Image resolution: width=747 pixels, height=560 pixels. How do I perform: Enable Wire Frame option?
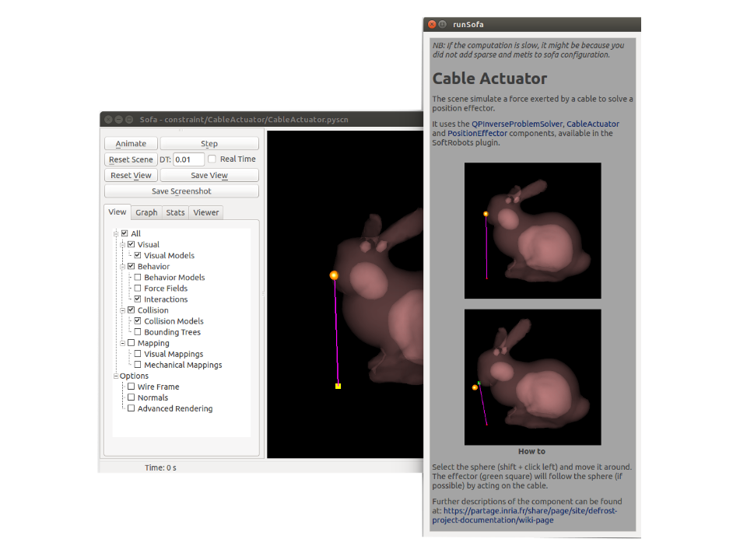click(x=131, y=387)
